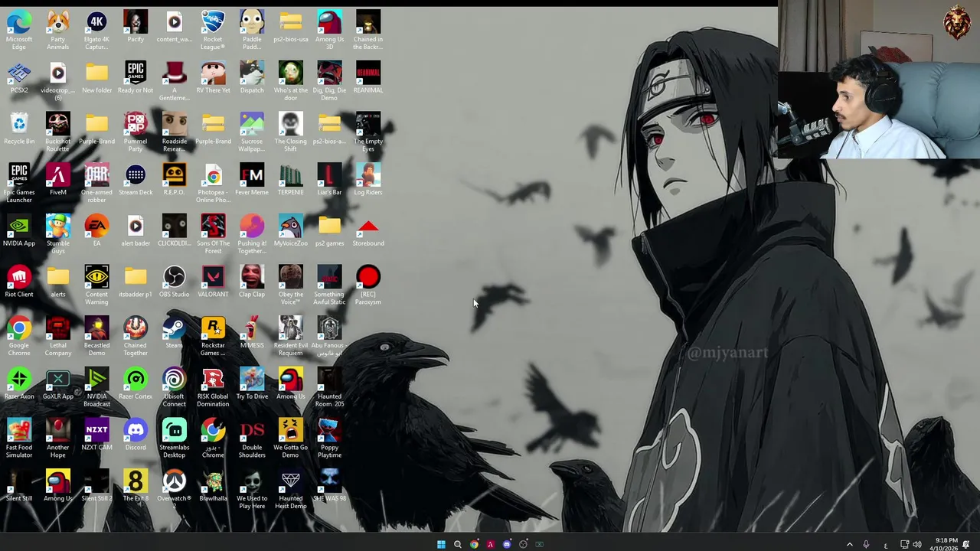Select the Pummel Party icon
This screenshot has width=980, height=551.
coord(136,132)
